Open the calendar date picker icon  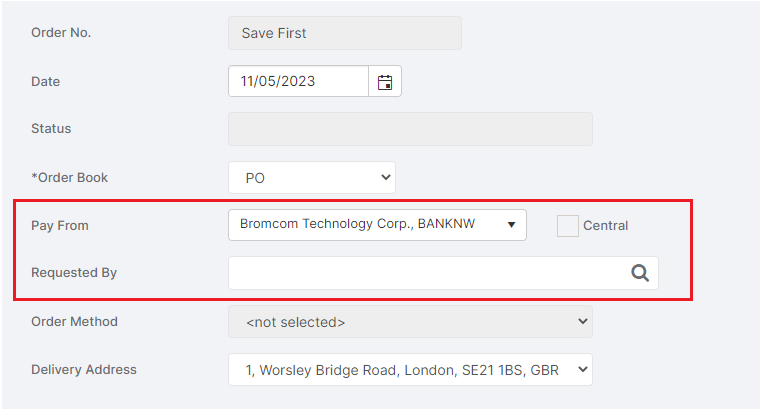385,81
